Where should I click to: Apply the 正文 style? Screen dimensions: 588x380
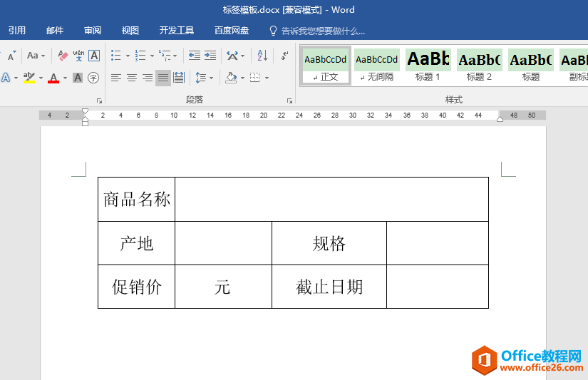326,66
